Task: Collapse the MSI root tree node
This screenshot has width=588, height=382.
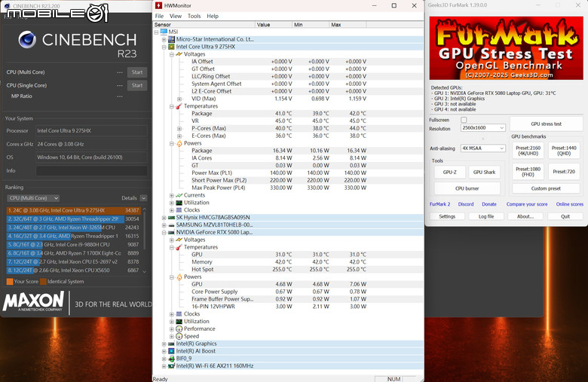Action: pyautogui.click(x=156, y=32)
